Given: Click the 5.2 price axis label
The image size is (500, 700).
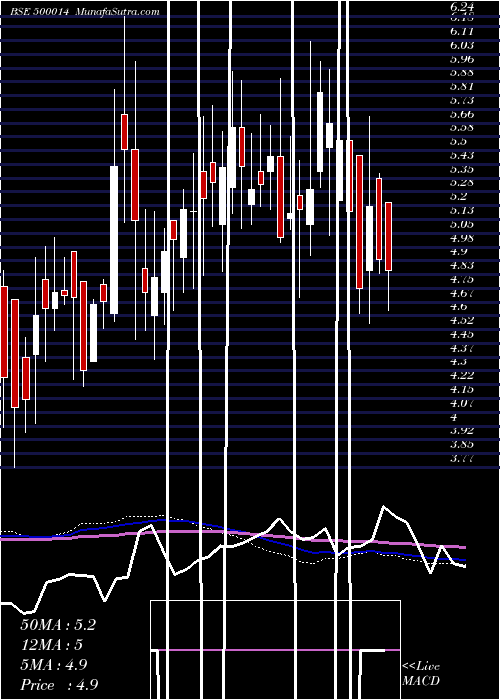Looking at the screenshot, I should (458, 196).
